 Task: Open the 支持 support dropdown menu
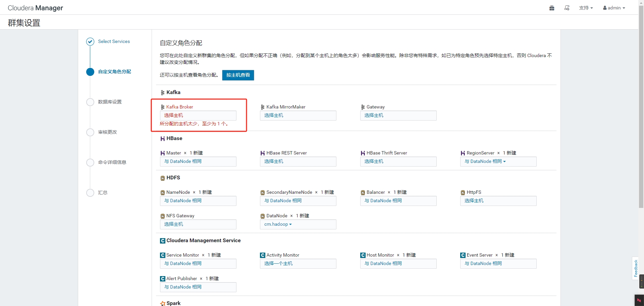click(x=586, y=8)
